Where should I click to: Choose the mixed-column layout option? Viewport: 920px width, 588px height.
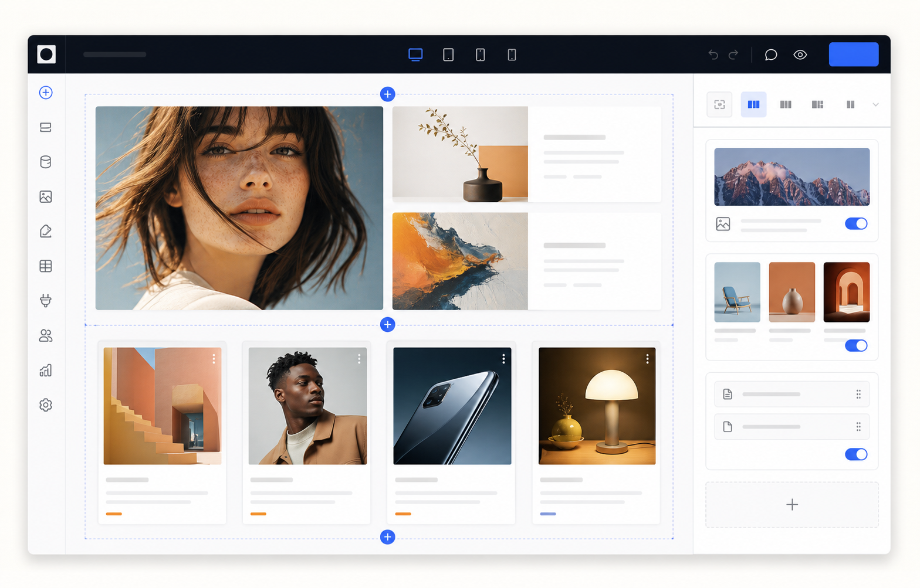(x=817, y=104)
